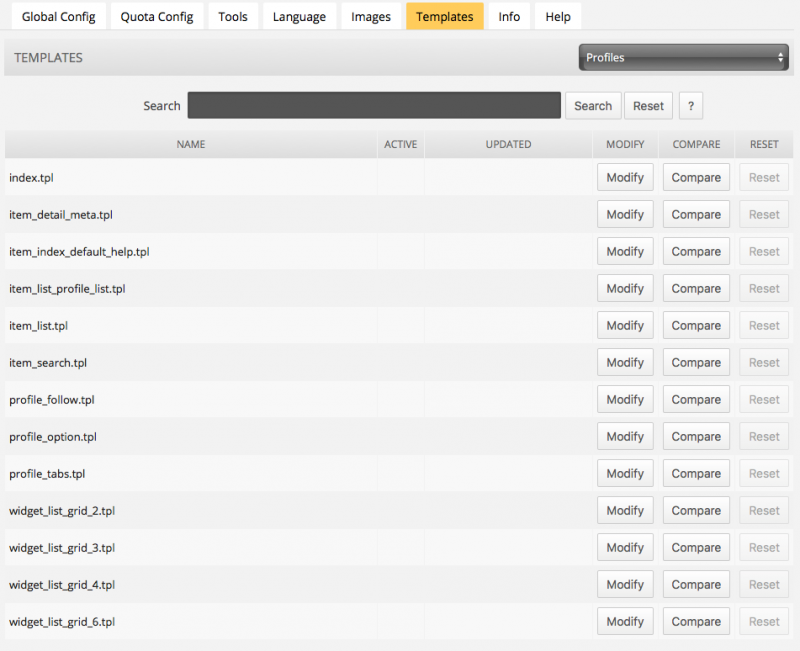The image size is (800, 651).
Task: Modify the item_list.tpl template
Action: tap(625, 326)
